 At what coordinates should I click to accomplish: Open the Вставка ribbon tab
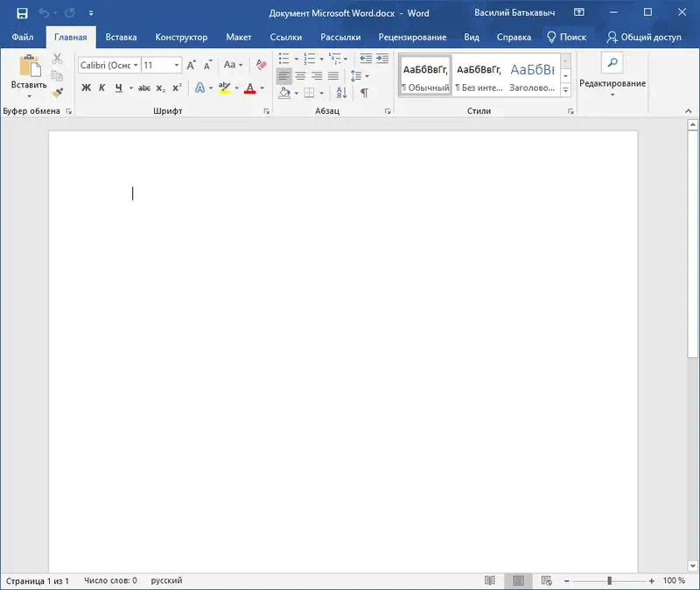coord(121,38)
